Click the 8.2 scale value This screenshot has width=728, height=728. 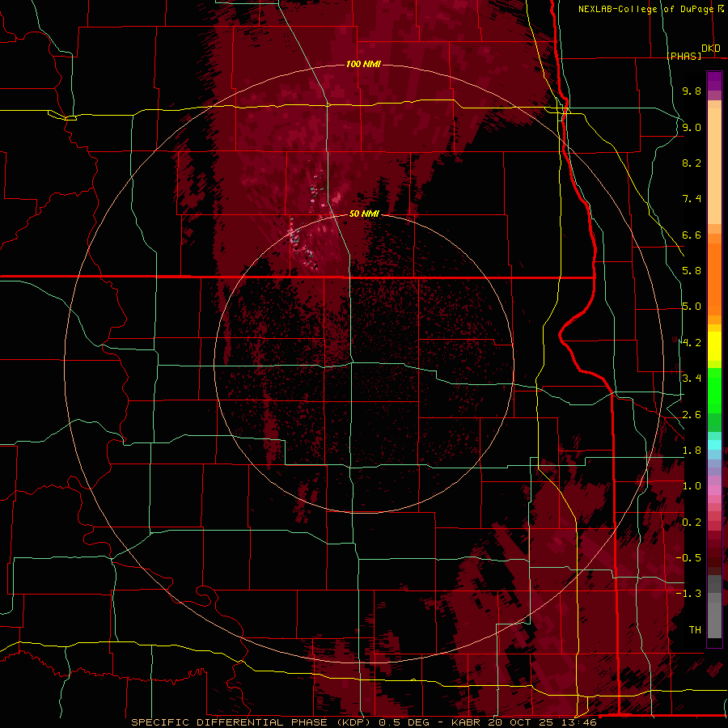click(x=692, y=163)
